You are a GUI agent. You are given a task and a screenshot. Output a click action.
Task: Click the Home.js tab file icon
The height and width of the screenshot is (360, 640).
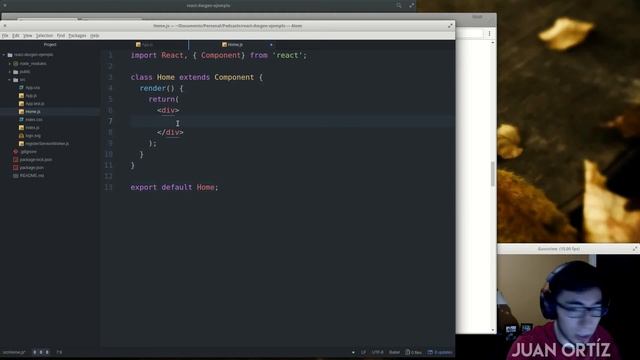(x=224, y=44)
